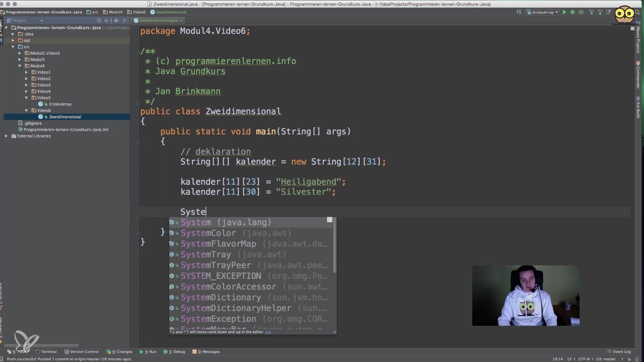Expand the Video3 folder in the project tree

[26, 85]
